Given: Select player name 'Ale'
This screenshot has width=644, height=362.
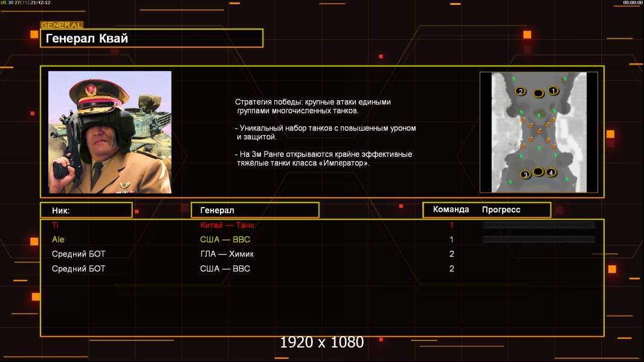Looking at the screenshot, I should tap(58, 240).
